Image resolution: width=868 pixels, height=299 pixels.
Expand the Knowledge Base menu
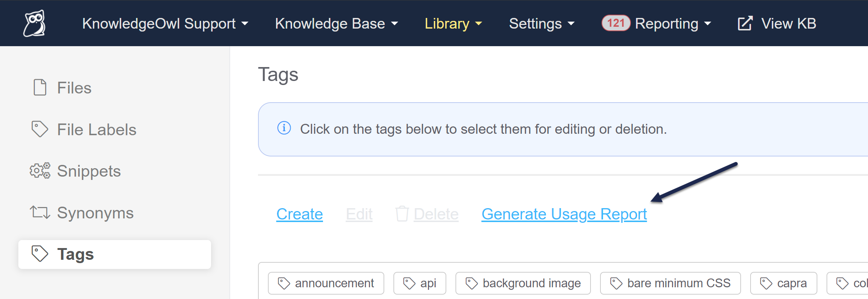tap(336, 23)
